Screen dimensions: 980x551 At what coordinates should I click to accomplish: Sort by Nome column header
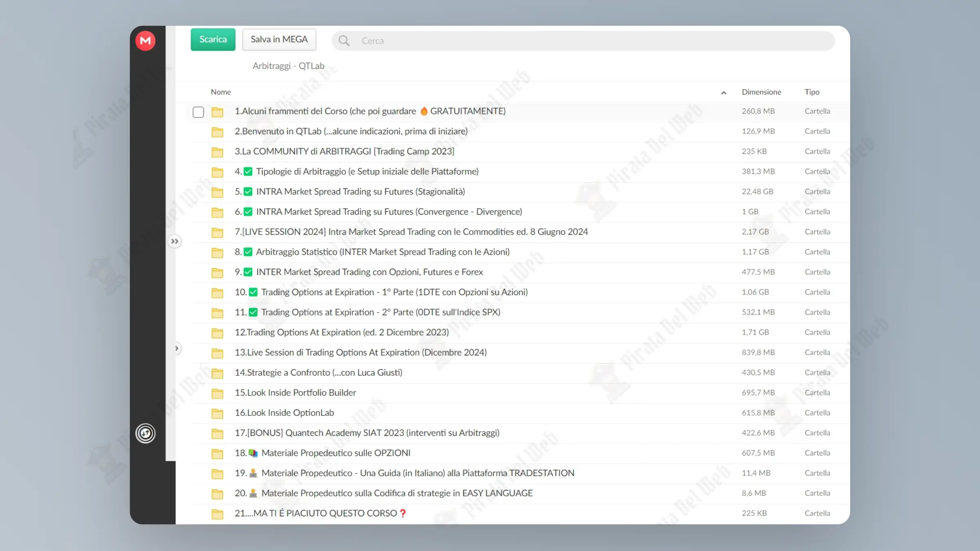(x=220, y=92)
